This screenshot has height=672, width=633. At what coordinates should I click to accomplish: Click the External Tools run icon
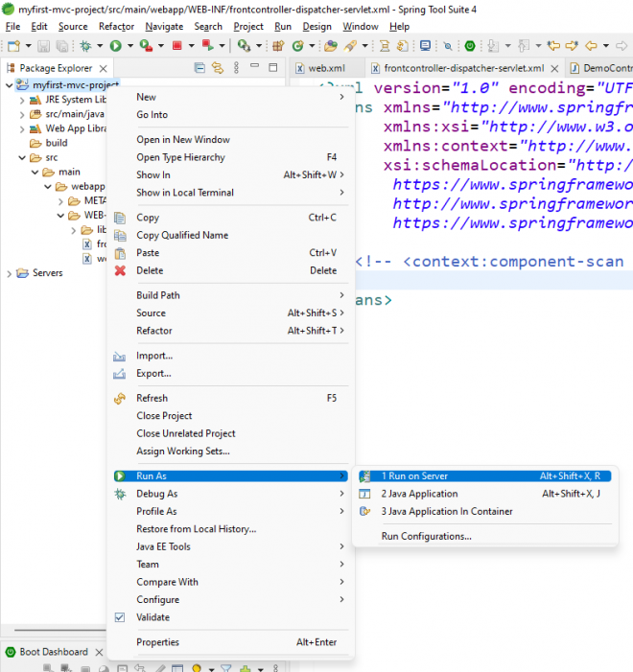click(244, 45)
